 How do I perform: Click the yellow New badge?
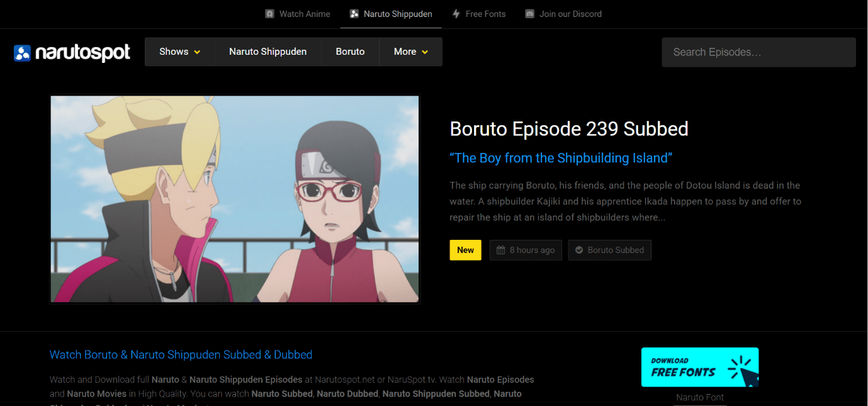466,250
